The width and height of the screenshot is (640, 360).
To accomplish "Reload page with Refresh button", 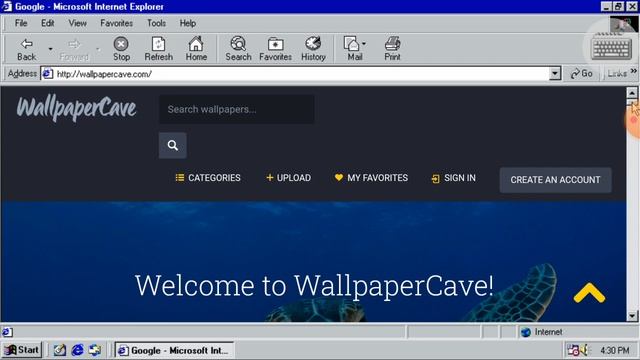I will point(158,49).
